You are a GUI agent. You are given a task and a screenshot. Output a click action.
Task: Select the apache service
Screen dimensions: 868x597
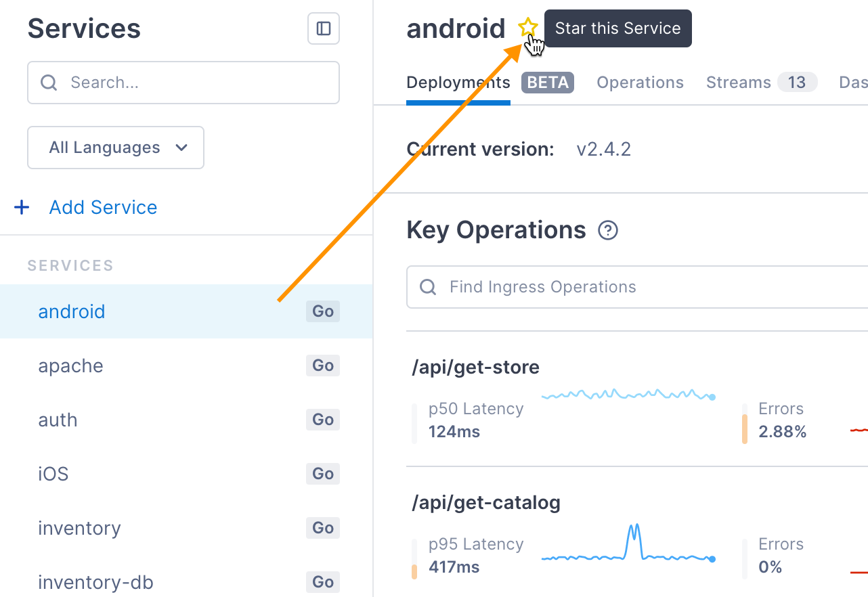click(186, 366)
